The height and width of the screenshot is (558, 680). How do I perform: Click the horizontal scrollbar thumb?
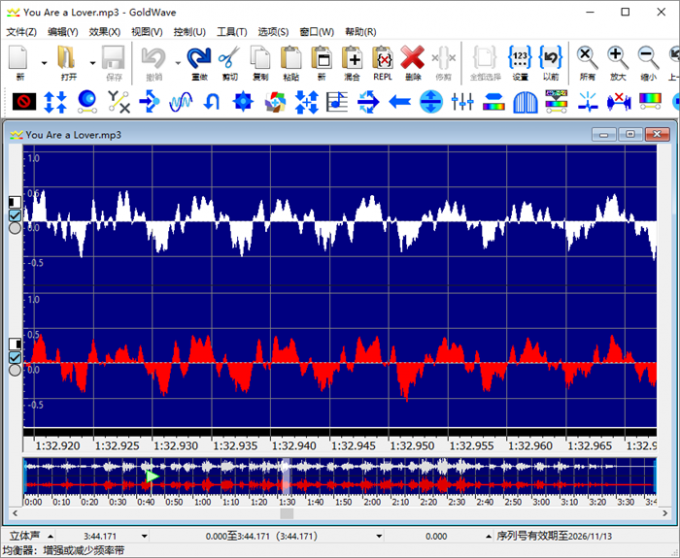tap(287, 513)
